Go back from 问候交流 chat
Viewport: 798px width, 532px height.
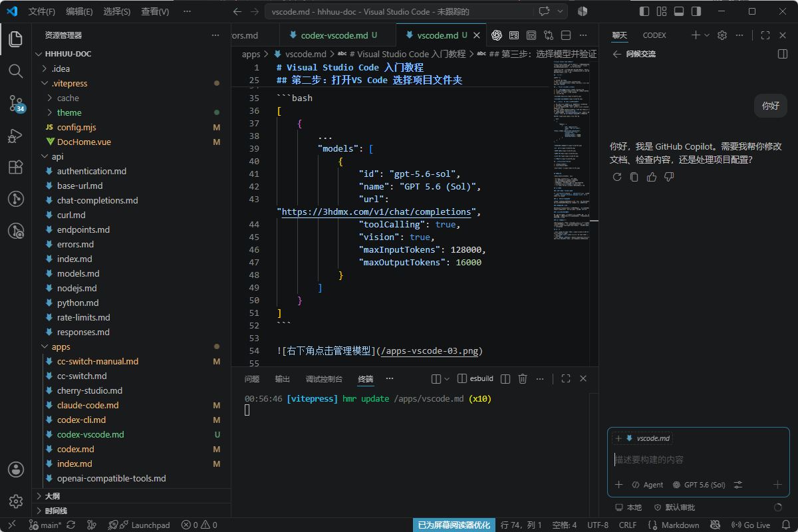coord(616,54)
